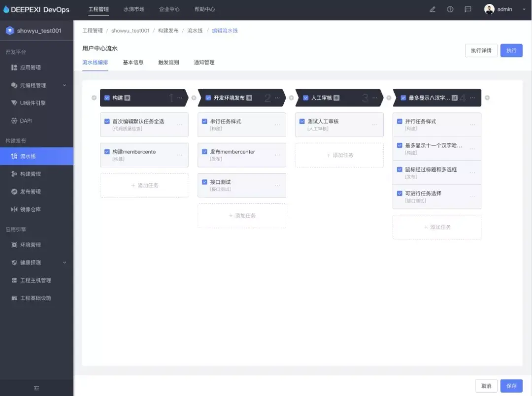Click the showyu_test001 project cube icon
The image size is (532, 396).
[x=10, y=31]
